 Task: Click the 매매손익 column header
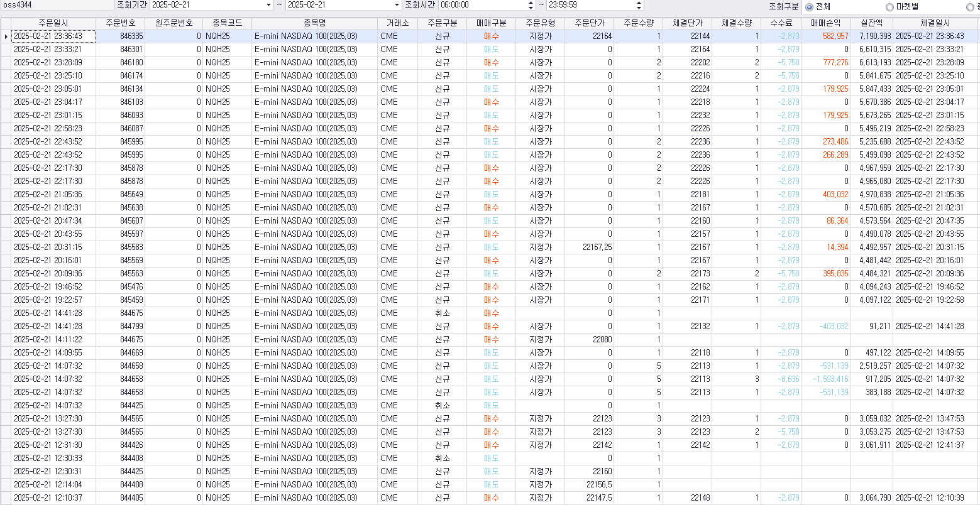tap(825, 23)
